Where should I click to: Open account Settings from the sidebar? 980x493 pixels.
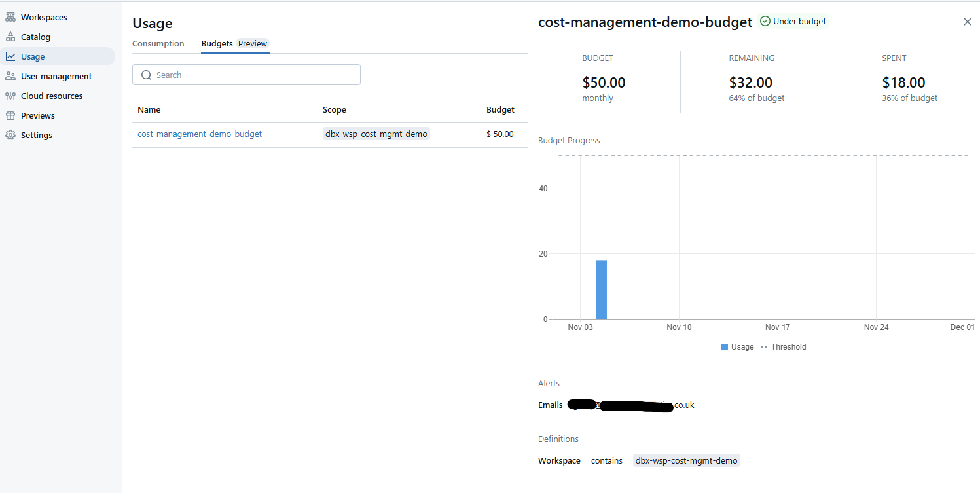click(35, 135)
